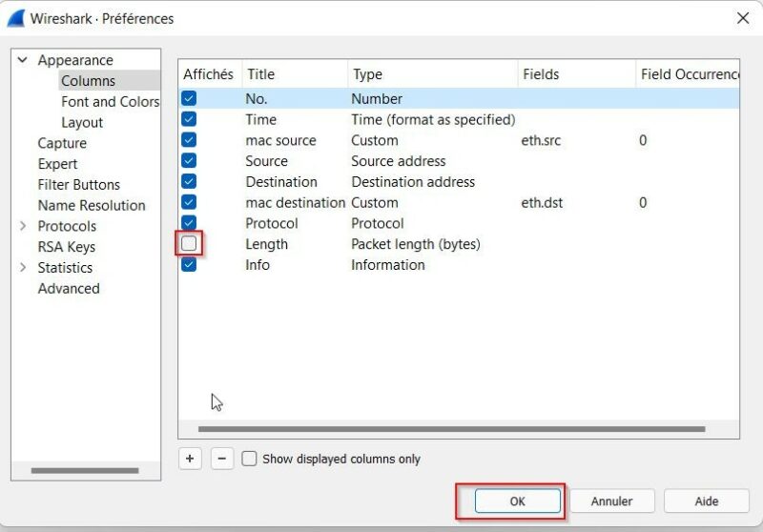Add a new column with plus button
The image size is (763, 532).
190,459
